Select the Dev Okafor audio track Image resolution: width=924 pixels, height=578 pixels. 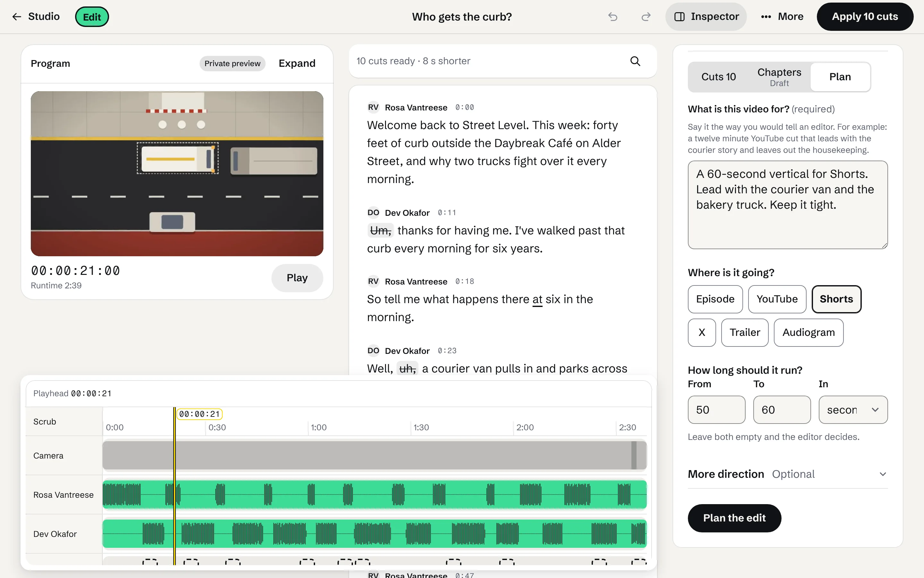(x=374, y=534)
